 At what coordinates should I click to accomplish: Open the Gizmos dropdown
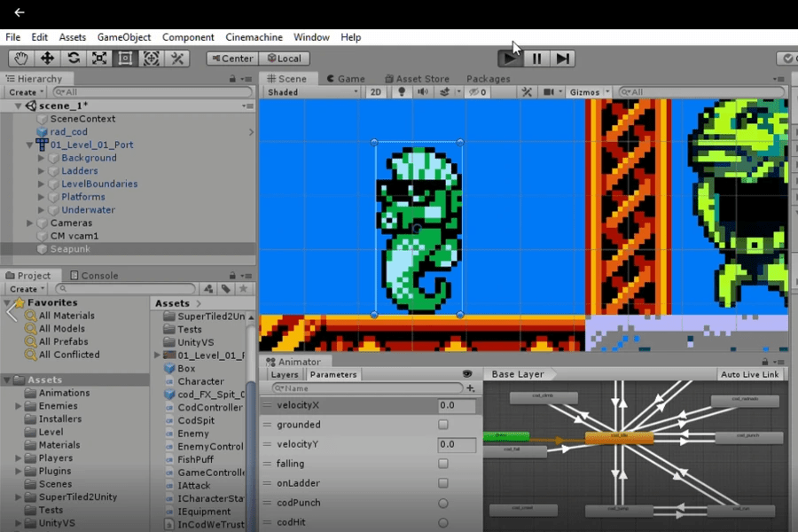tap(589, 92)
